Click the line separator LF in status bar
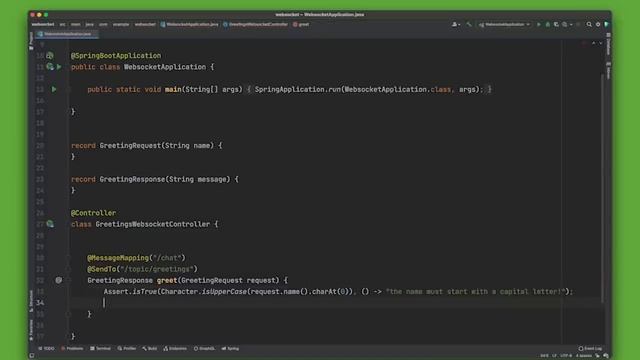 [554, 356]
